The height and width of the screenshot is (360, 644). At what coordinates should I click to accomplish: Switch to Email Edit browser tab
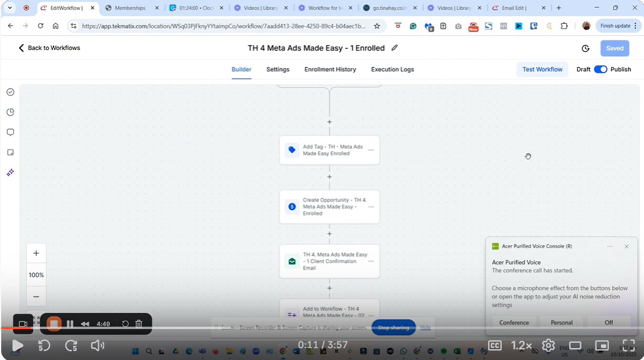[x=514, y=8]
